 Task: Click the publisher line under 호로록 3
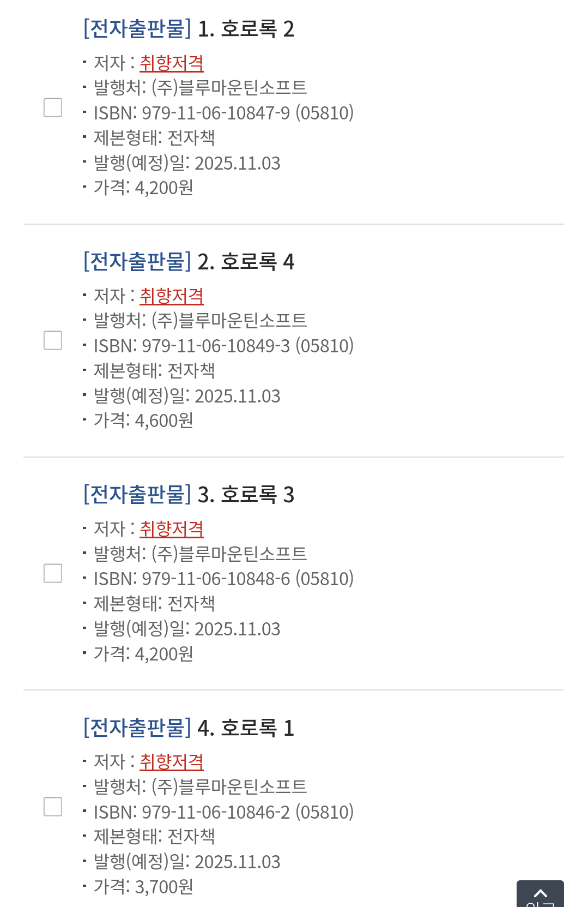coord(200,554)
